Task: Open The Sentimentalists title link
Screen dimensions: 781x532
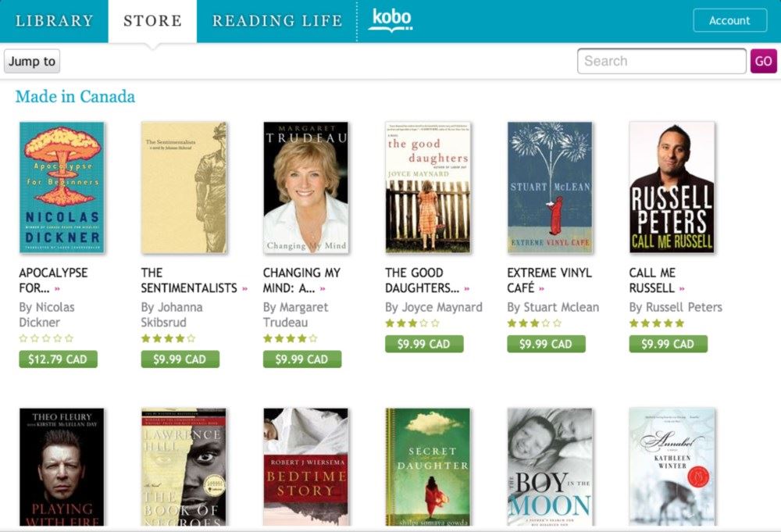Action: pos(189,280)
